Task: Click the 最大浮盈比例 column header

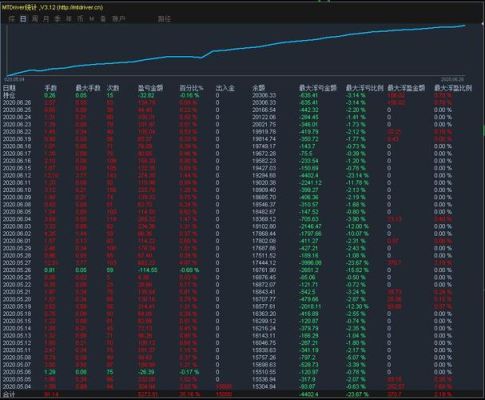Action: pos(453,88)
